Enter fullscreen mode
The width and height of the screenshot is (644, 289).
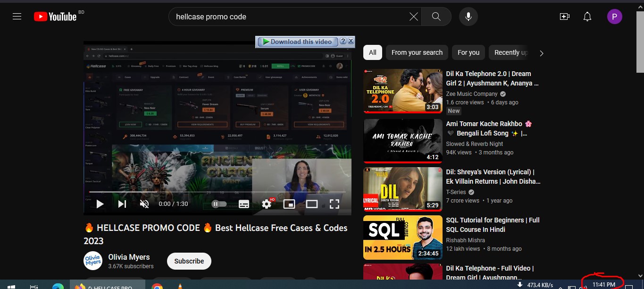pos(335,204)
